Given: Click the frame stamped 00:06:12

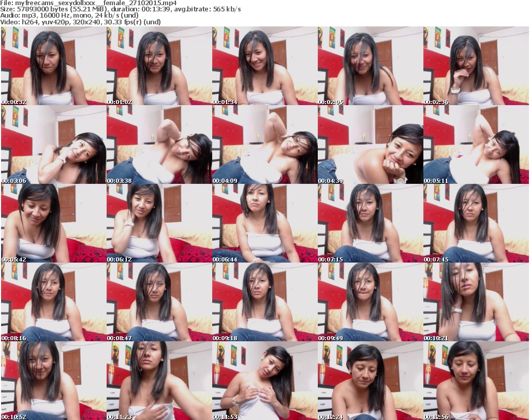Looking at the screenshot, I should (x=159, y=223).
